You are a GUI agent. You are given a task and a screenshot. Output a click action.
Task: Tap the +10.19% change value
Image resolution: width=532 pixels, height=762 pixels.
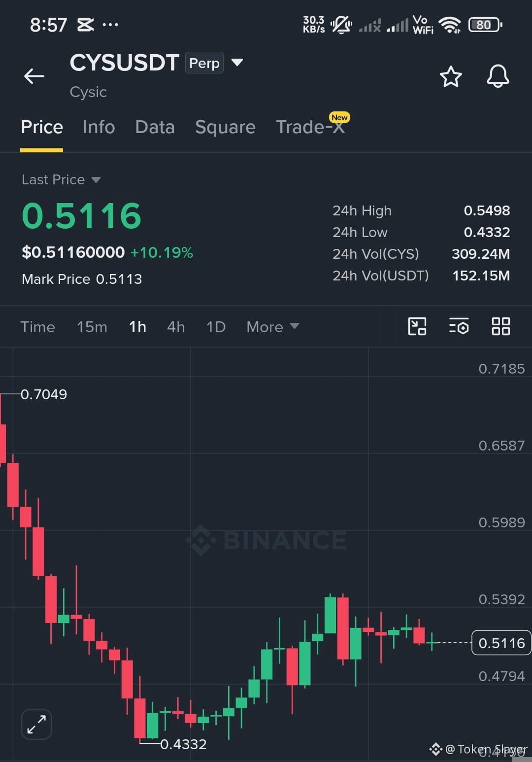click(162, 253)
